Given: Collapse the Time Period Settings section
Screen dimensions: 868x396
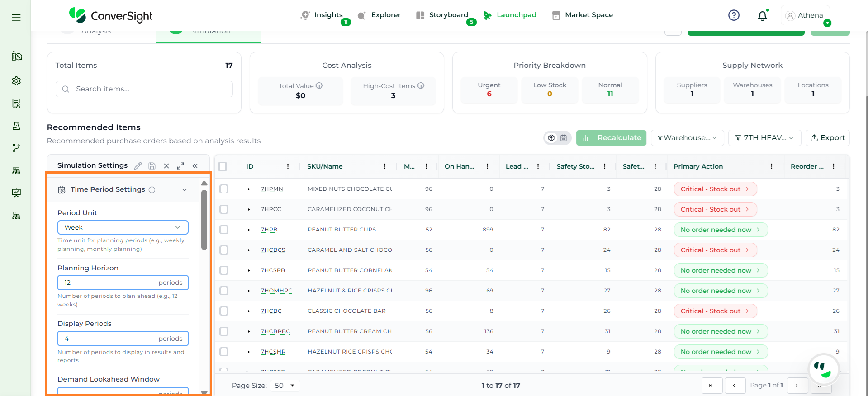Looking at the screenshot, I should pyautogui.click(x=185, y=190).
